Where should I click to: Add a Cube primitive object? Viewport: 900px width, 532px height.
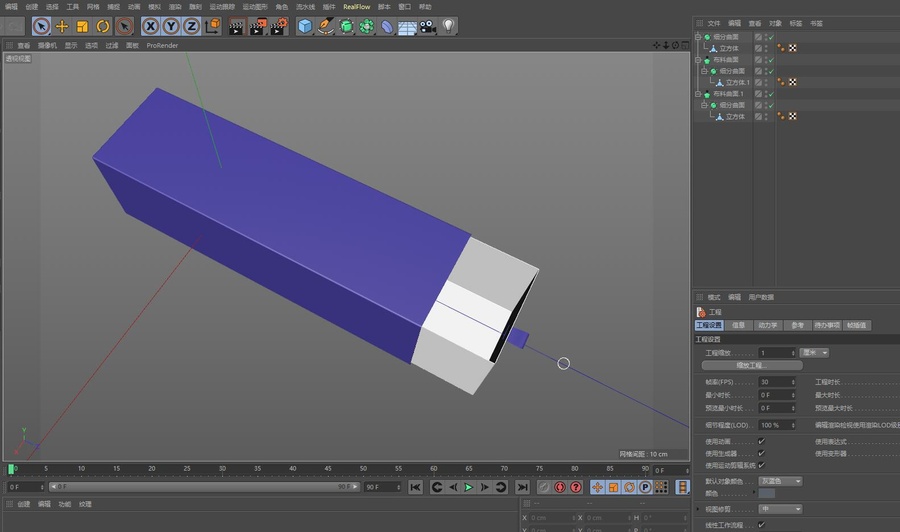pos(305,26)
